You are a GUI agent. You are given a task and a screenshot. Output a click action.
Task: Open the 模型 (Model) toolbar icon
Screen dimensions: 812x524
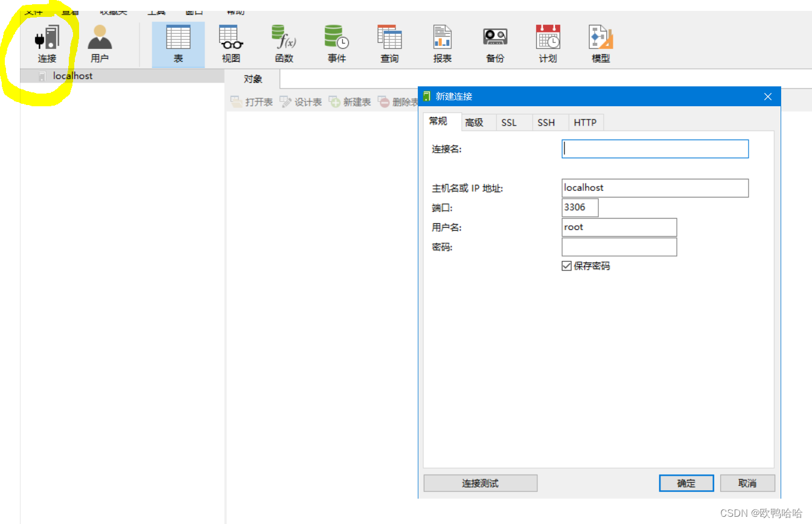coord(601,44)
